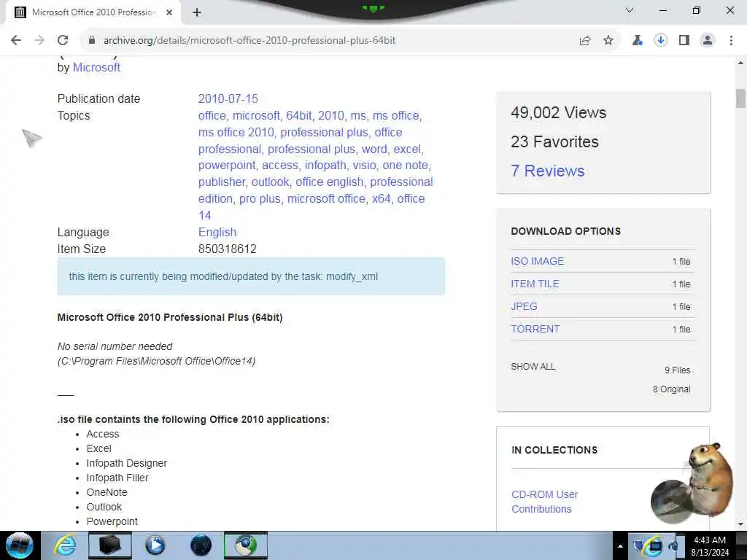
Task: Close the Microsoft Office 2010 tab
Action: [169, 13]
